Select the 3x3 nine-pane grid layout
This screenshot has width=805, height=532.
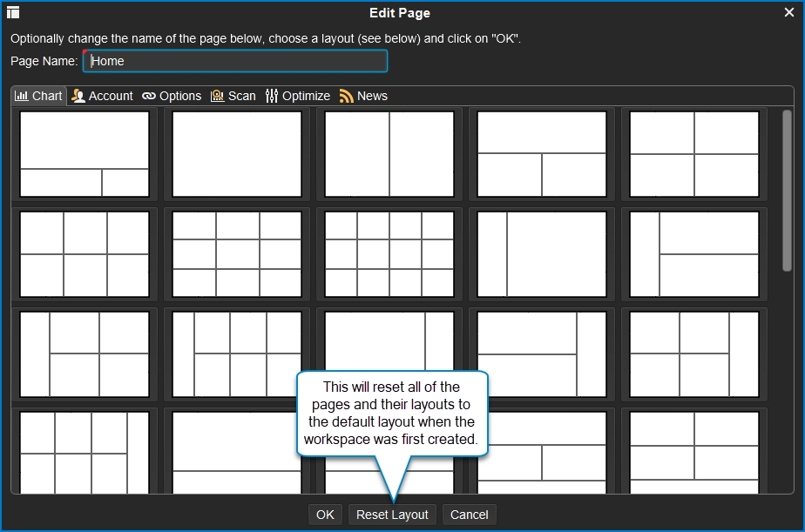click(237, 254)
